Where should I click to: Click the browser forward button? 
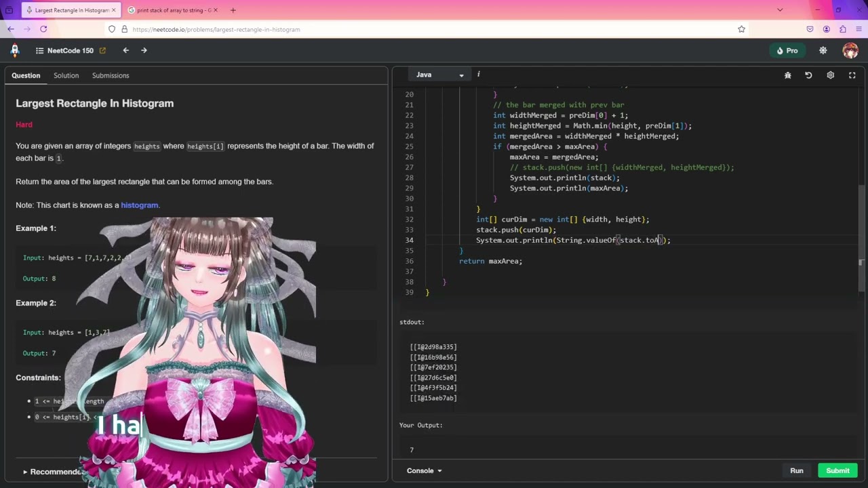27,29
